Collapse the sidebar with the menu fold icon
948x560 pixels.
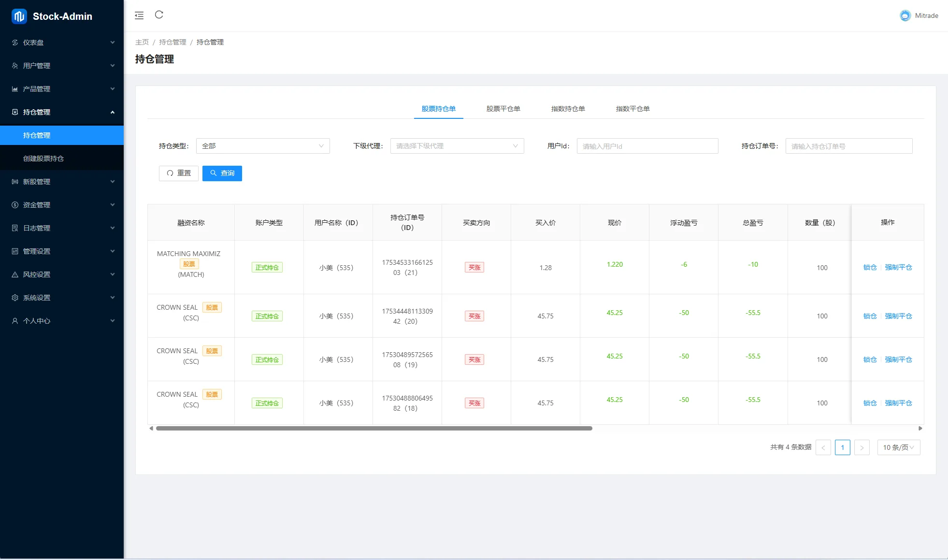click(139, 15)
